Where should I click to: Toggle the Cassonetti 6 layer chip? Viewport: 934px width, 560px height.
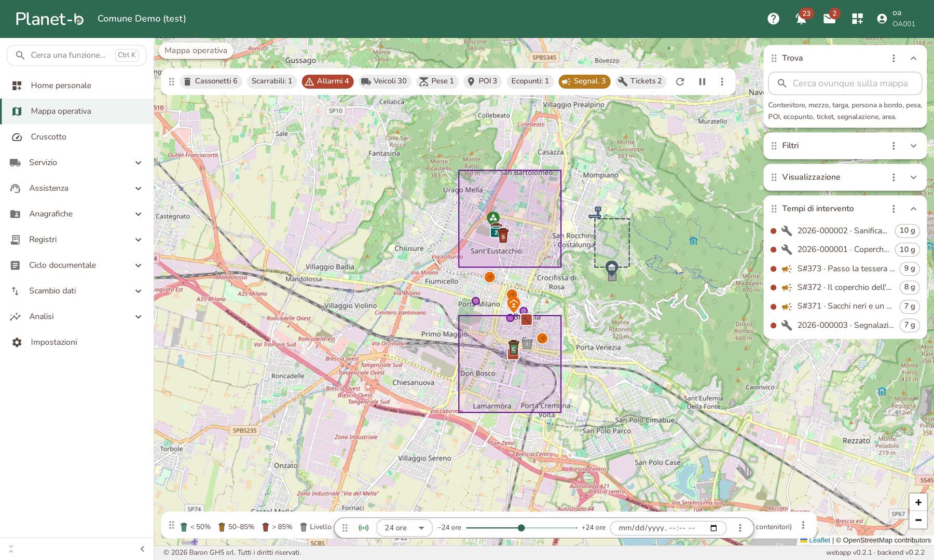coord(211,81)
